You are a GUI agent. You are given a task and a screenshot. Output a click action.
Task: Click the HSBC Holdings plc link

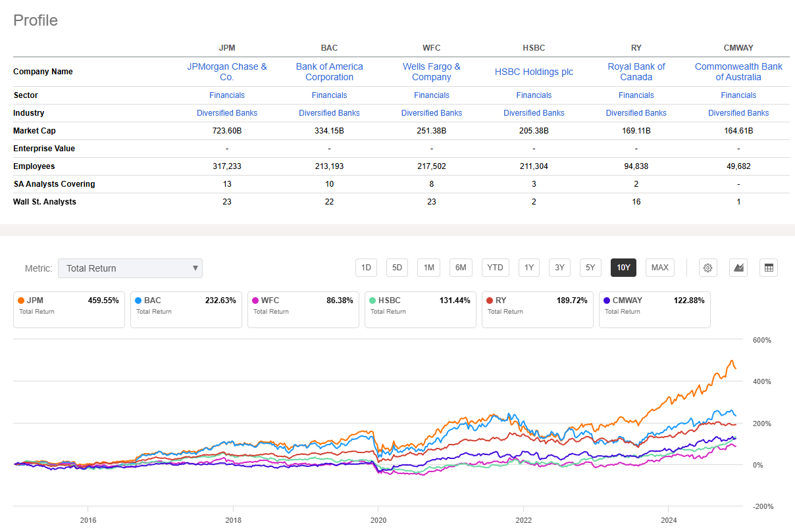pos(534,72)
